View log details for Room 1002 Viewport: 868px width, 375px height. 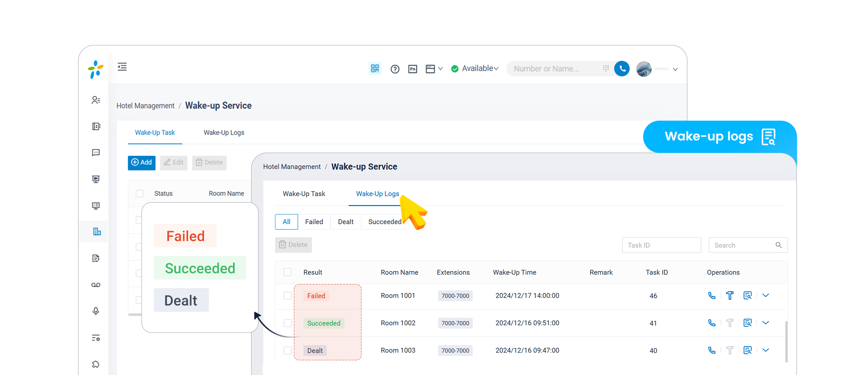tap(748, 323)
